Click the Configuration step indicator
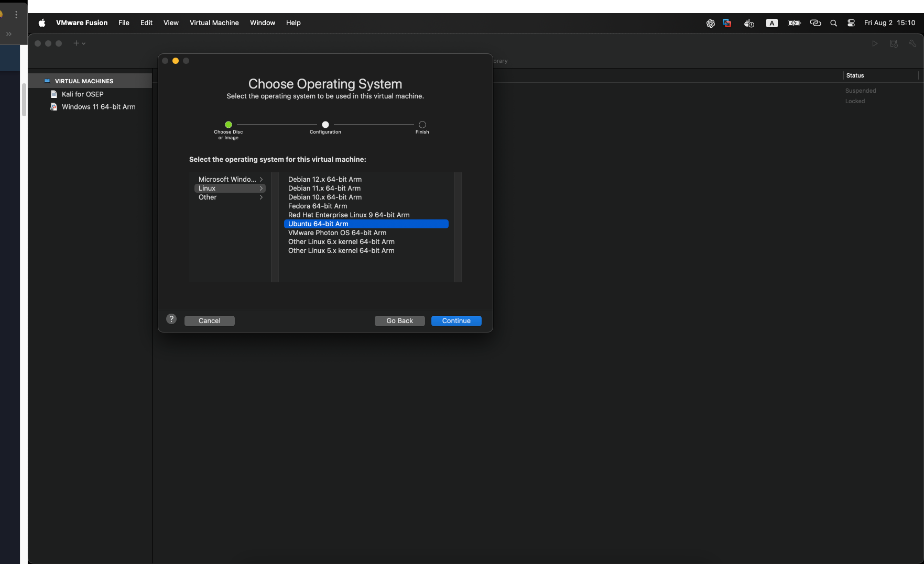The width and height of the screenshot is (924, 564). [x=325, y=125]
